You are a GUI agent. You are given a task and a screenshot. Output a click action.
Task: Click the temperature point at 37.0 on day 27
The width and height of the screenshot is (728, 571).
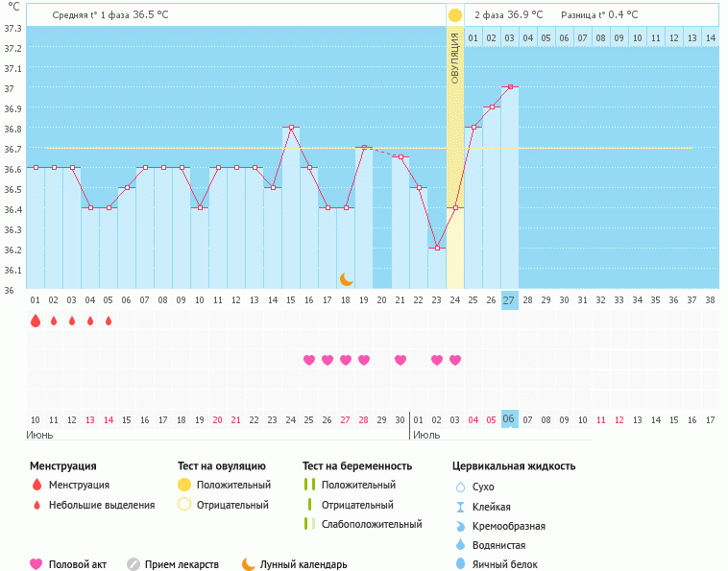click(509, 87)
